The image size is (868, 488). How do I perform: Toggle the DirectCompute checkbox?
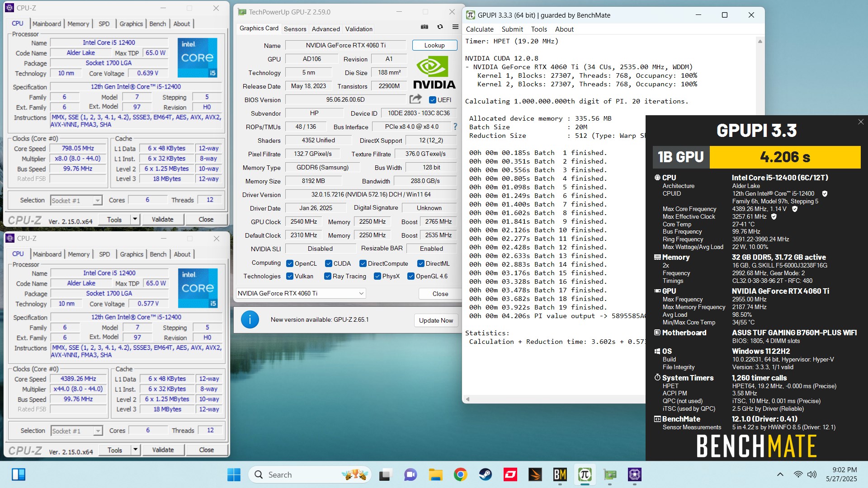pyautogui.click(x=363, y=263)
